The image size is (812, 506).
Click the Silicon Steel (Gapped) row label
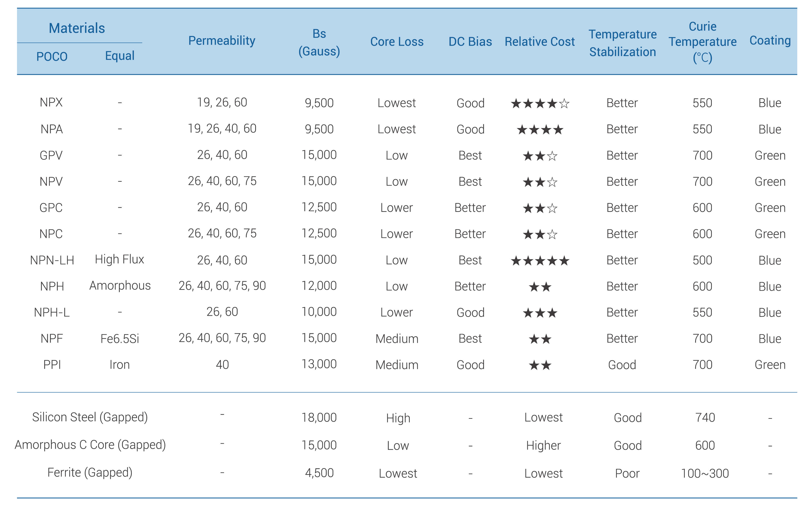point(90,417)
